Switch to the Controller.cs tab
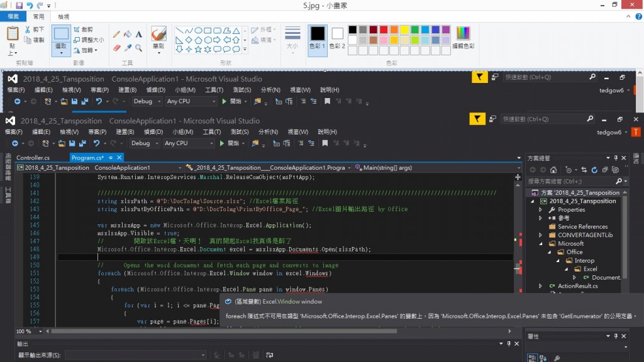 click(33, 158)
